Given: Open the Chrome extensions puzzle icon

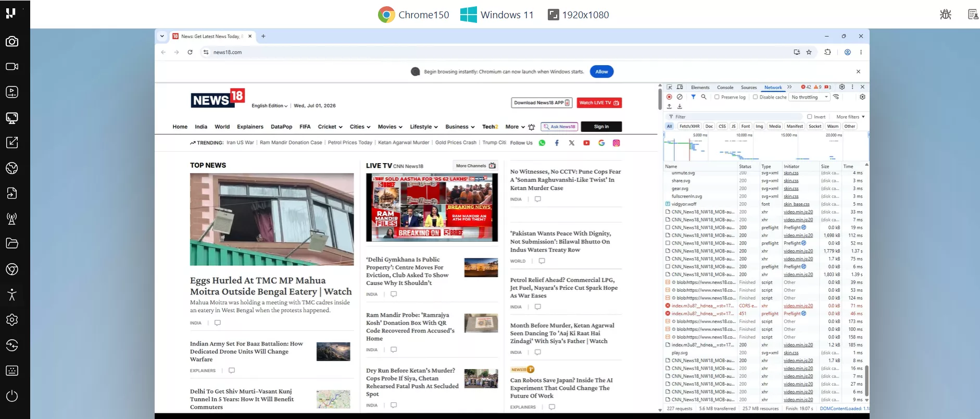Looking at the screenshot, I should point(827,52).
